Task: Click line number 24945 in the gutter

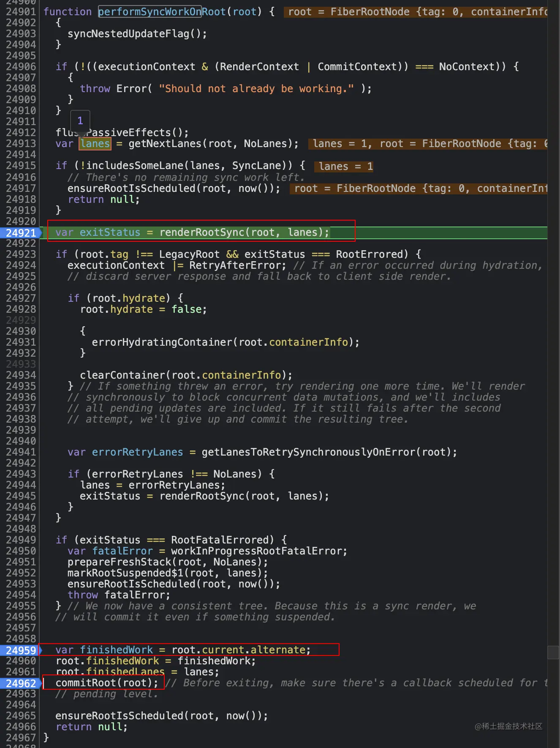Action: (21, 496)
